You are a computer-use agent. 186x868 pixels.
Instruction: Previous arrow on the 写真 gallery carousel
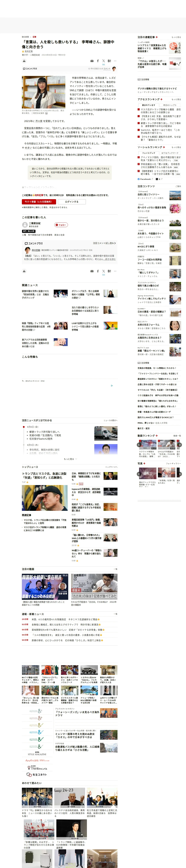tap(139, 474)
